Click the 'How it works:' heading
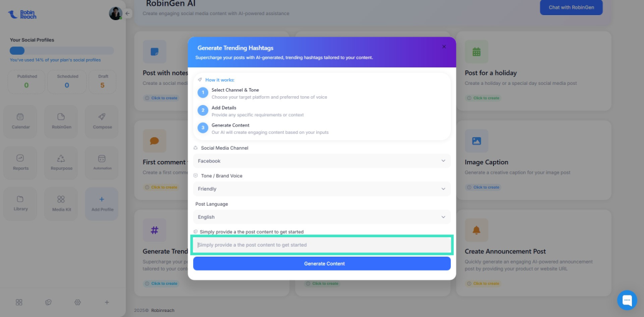 click(219, 80)
